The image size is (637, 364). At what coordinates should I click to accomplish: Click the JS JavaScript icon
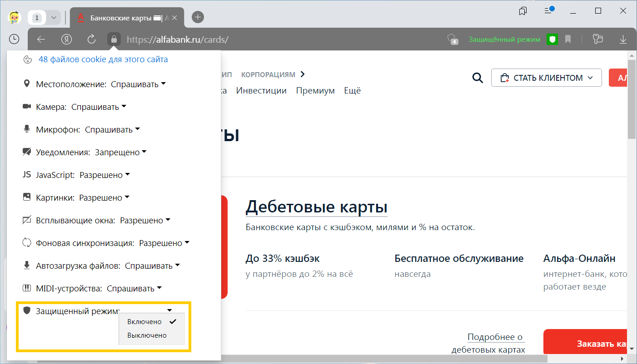point(26,175)
